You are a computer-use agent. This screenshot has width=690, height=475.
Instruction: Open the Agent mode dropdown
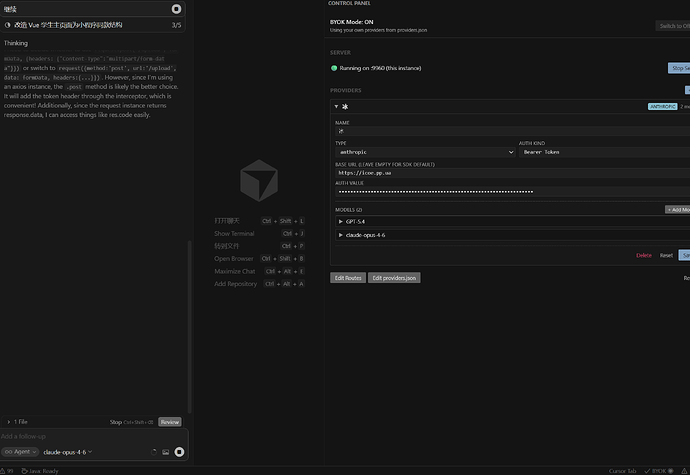point(20,452)
